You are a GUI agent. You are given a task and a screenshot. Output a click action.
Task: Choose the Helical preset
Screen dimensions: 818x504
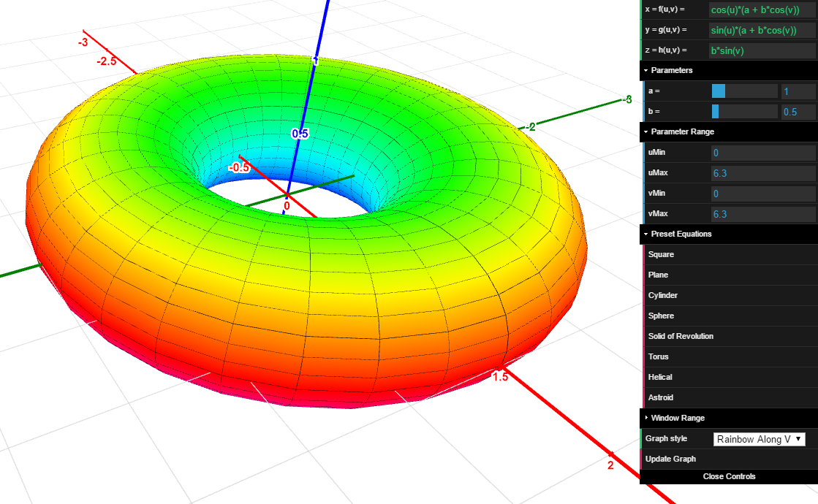tap(660, 377)
